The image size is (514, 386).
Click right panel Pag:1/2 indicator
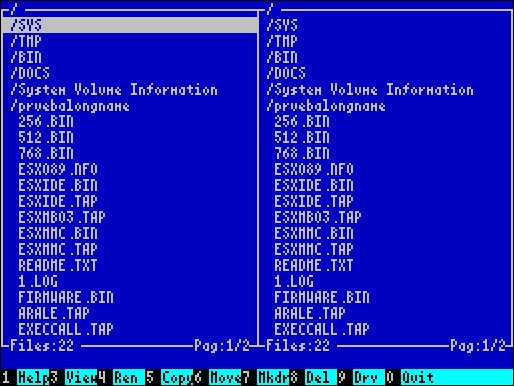coord(478,345)
